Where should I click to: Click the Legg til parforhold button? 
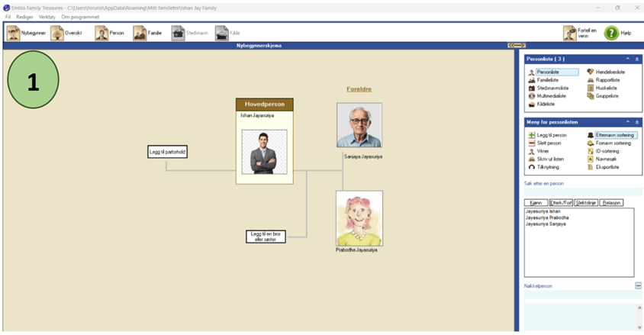[x=168, y=153]
